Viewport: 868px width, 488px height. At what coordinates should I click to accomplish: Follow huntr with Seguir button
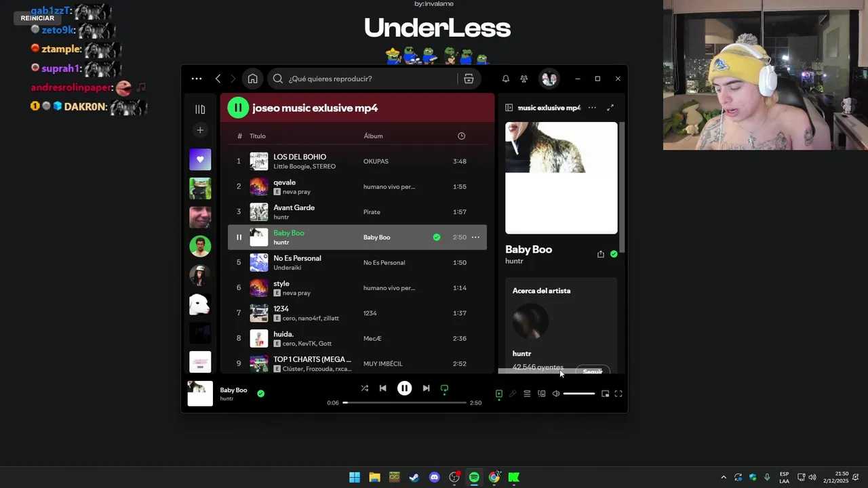[x=593, y=371]
